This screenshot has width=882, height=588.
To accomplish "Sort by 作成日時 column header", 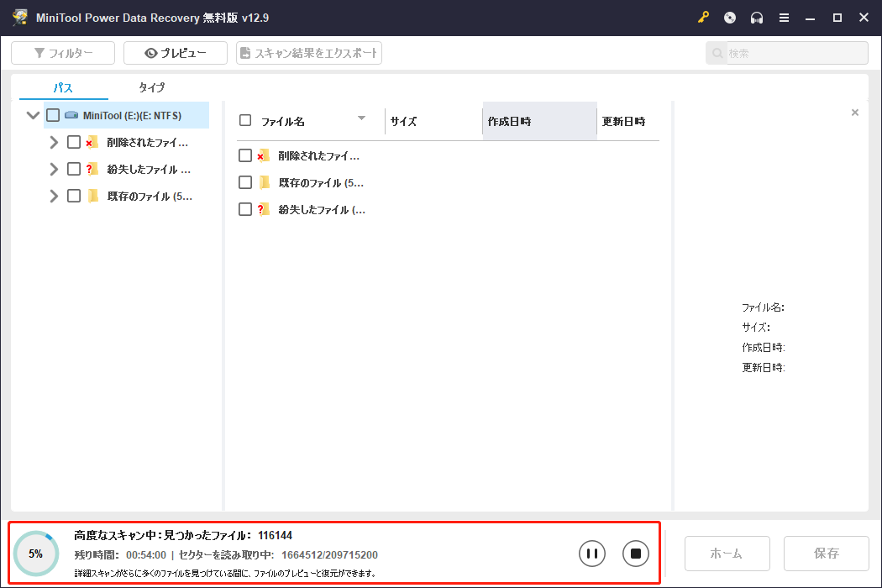I will coord(539,121).
